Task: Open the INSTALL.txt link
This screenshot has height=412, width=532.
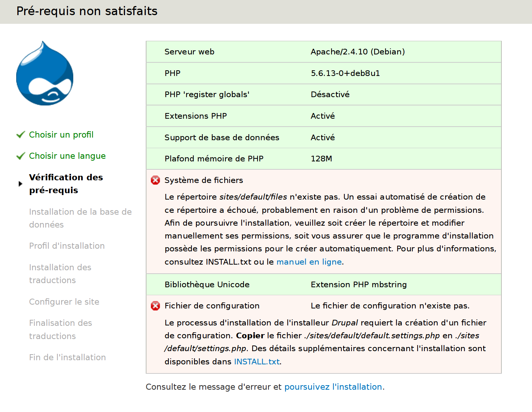Action: [257, 362]
